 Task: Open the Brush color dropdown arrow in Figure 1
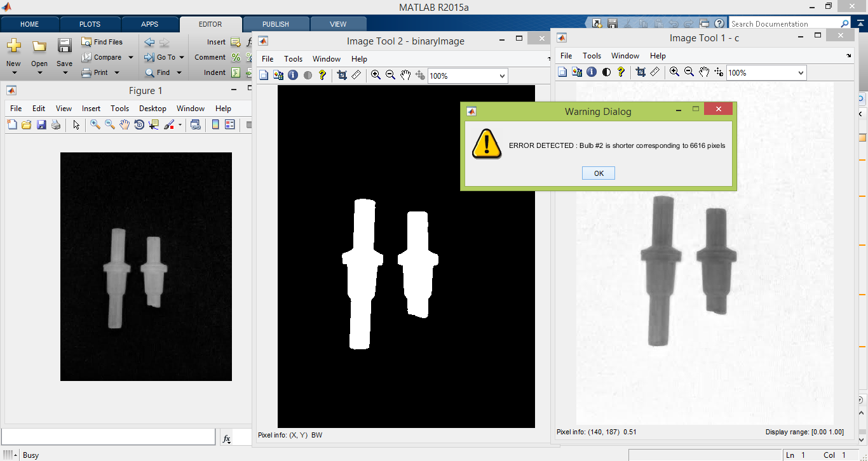(180, 125)
